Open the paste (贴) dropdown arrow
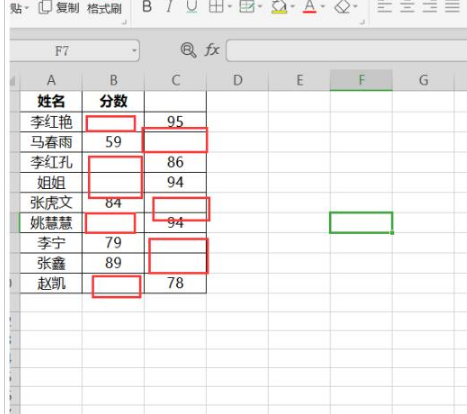Screen dimensions: 467x414 [x=27, y=7]
